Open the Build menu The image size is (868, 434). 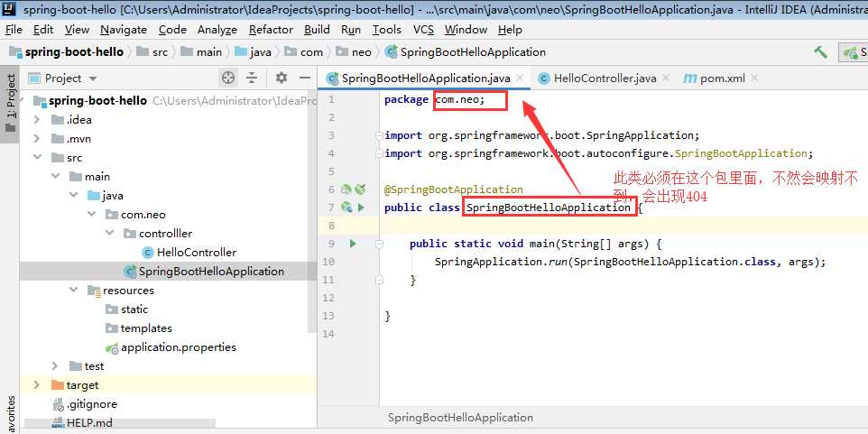(x=317, y=30)
